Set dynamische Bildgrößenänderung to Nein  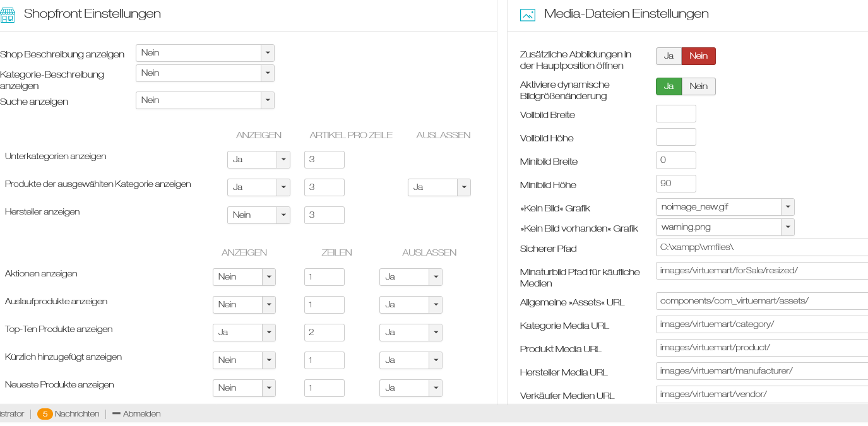point(698,86)
